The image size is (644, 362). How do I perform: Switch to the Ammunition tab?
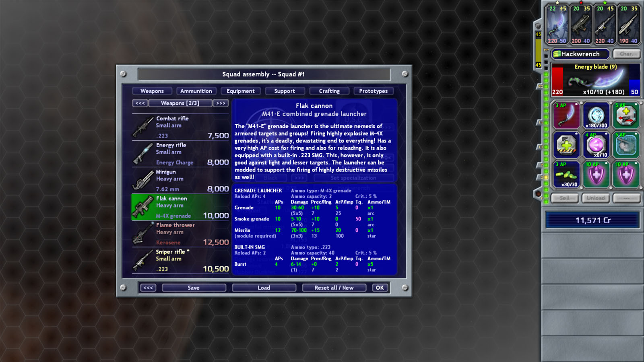(196, 91)
